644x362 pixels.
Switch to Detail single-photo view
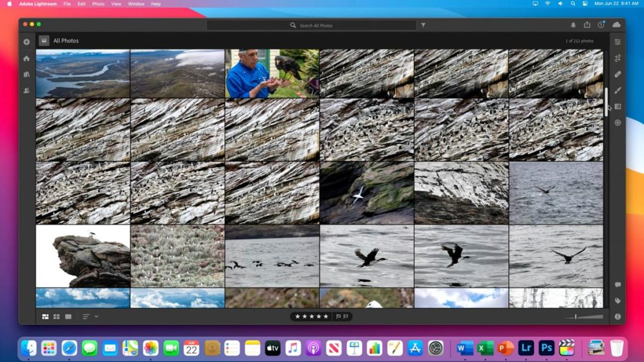68,316
